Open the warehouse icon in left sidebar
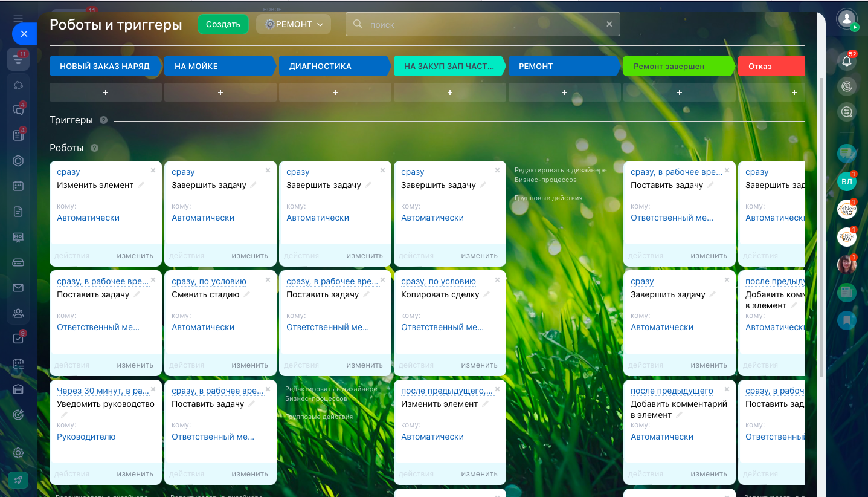 click(18, 389)
